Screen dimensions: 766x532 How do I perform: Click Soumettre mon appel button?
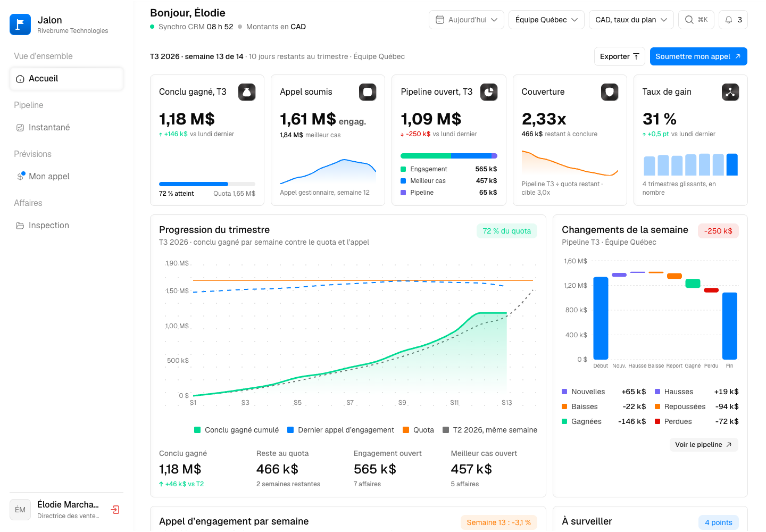(698, 56)
